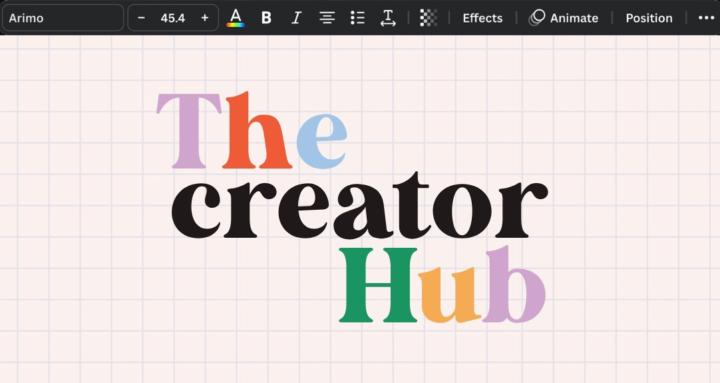
Task: Open the text color picker
Action: [x=236, y=18]
